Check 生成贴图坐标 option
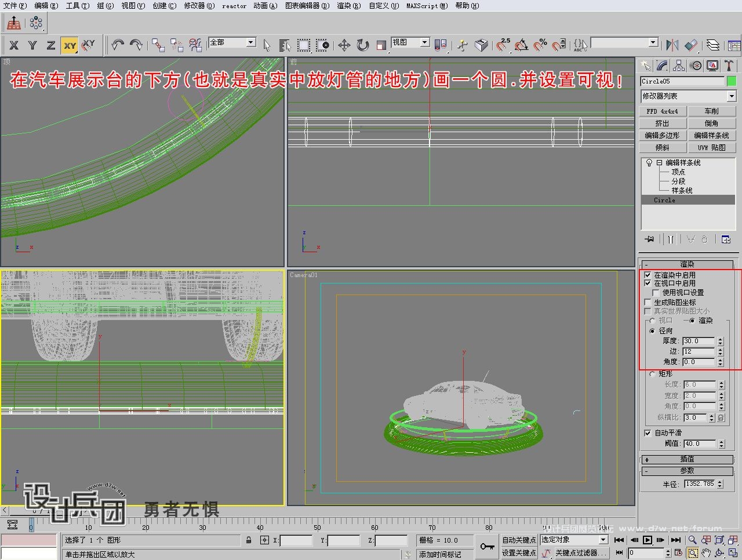742x560 pixels. 648,302
